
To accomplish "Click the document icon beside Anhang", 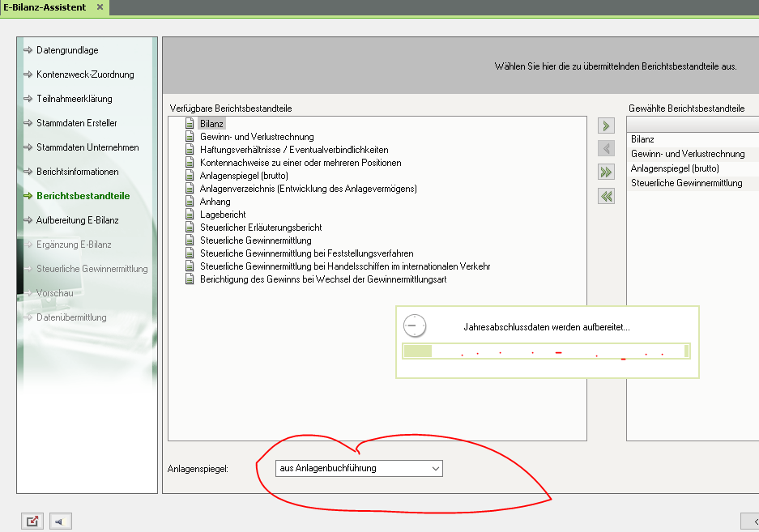I will pos(190,202).
